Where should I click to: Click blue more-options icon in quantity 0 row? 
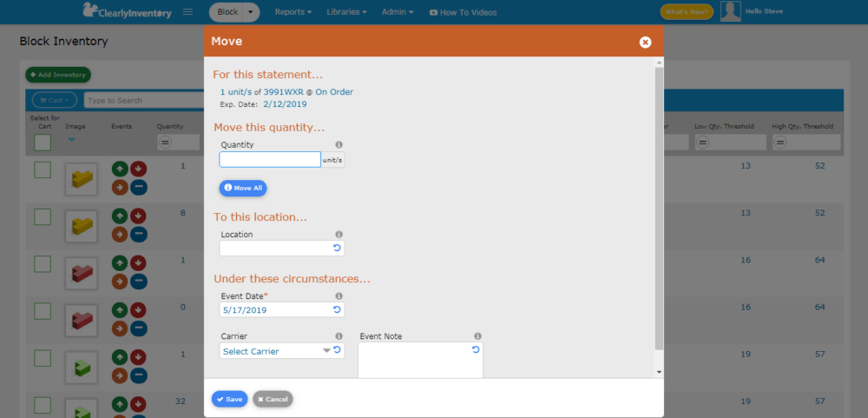click(138, 328)
